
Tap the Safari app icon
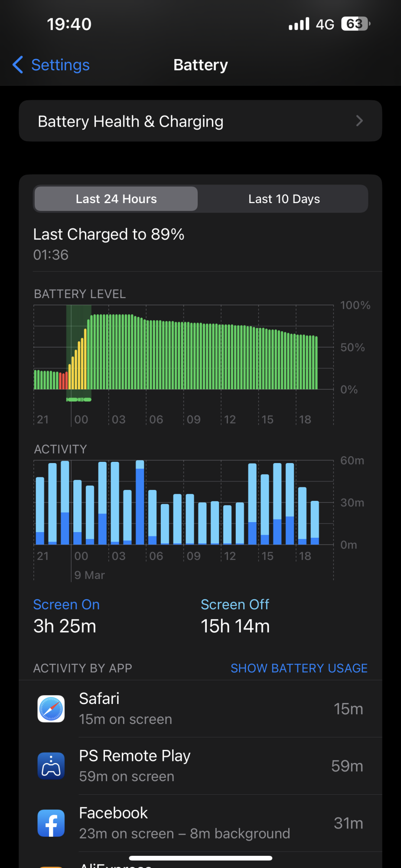[51, 709]
